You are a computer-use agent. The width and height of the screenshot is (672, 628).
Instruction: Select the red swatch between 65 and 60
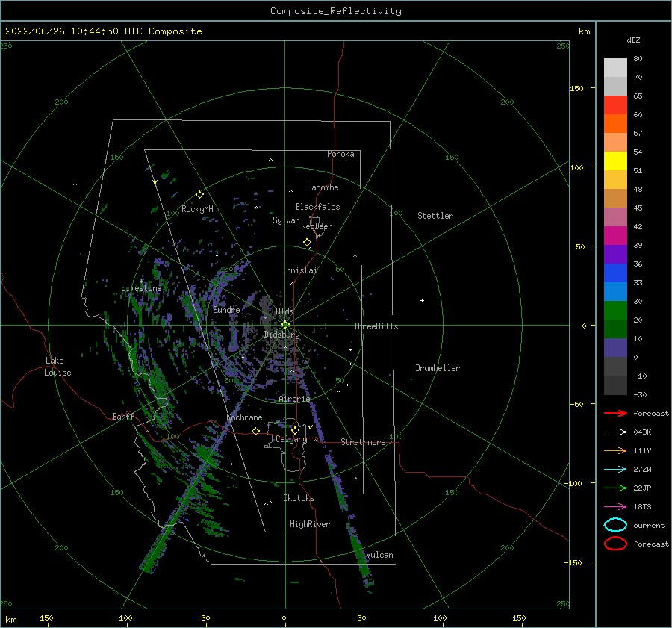pyautogui.click(x=615, y=105)
